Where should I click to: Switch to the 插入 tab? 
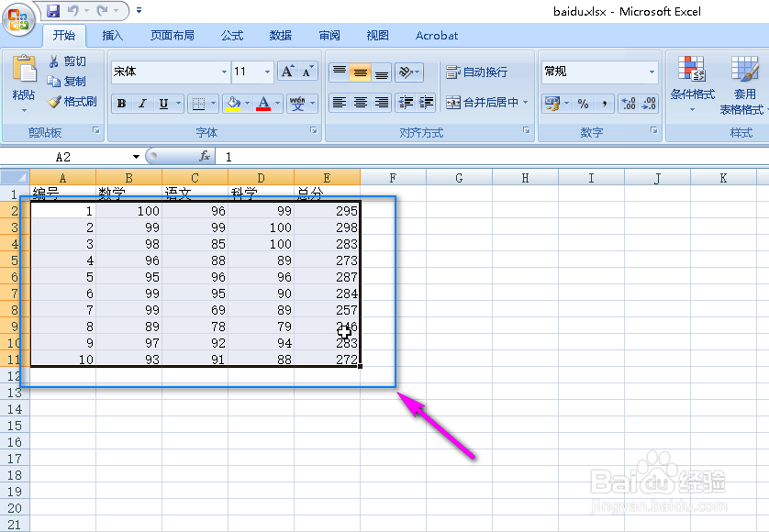pos(112,36)
